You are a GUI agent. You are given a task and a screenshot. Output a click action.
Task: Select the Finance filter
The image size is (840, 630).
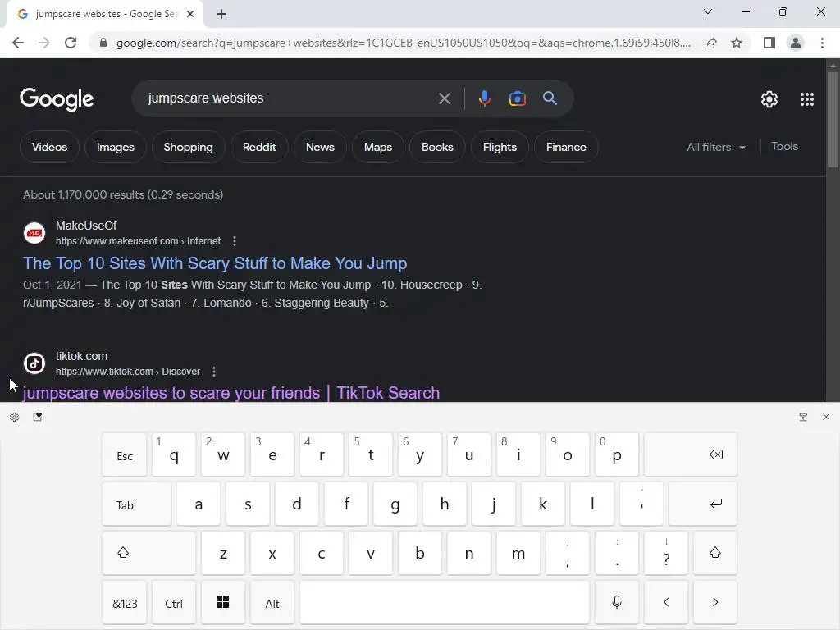coord(566,147)
